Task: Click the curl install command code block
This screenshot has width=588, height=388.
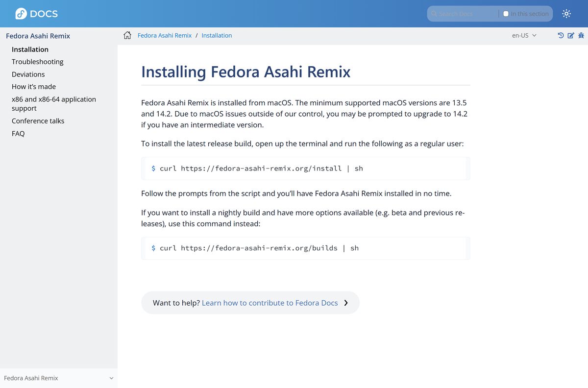Action: (306, 169)
